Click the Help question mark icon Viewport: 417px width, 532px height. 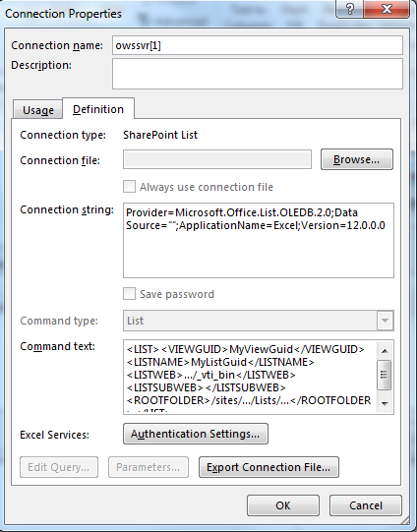point(349,9)
